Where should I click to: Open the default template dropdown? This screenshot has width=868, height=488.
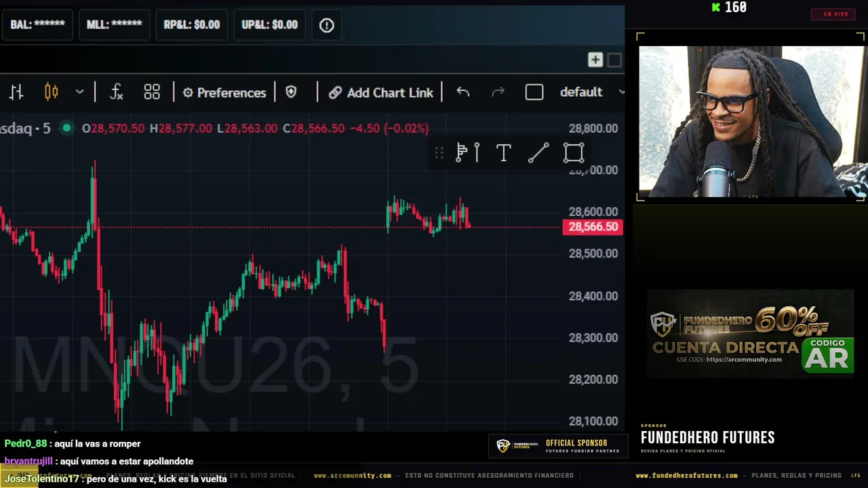pos(591,92)
